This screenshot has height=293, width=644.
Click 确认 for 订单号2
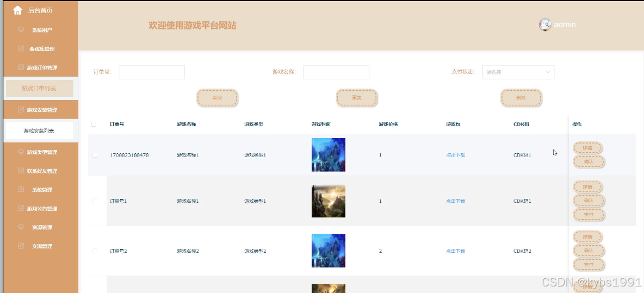pos(589,250)
